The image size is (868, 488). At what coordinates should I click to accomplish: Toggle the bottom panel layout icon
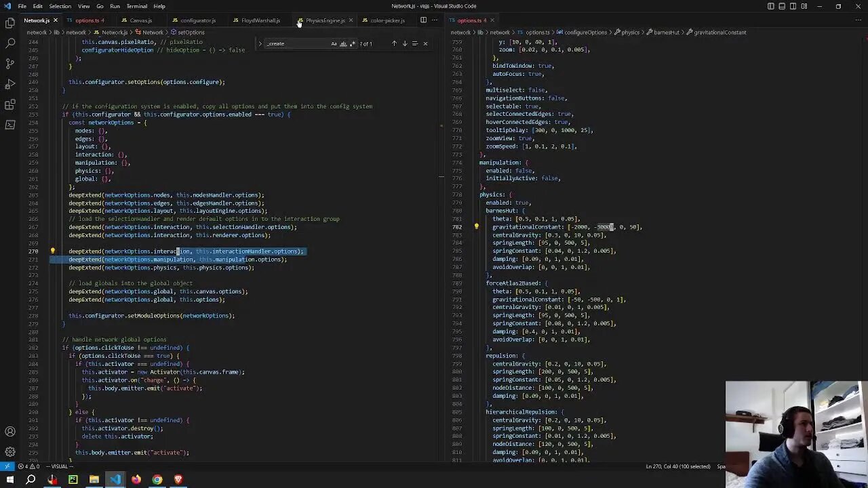pyautogui.click(x=782, y=6)
